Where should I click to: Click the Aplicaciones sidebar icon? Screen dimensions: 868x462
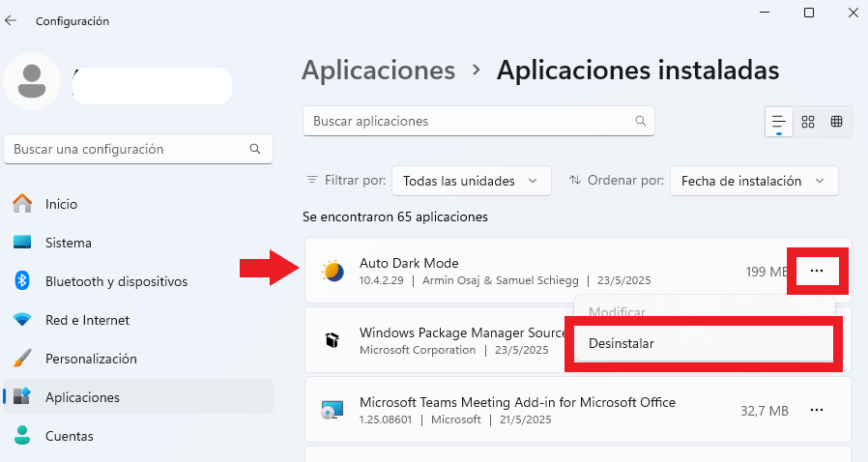click(x=22, y=396)
